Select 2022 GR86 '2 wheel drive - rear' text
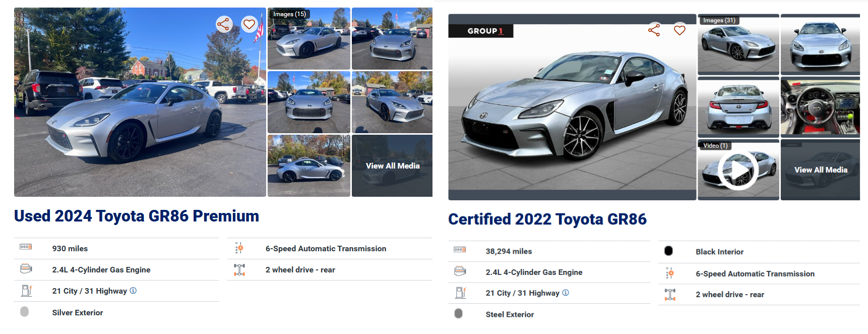 pos(730,295)
